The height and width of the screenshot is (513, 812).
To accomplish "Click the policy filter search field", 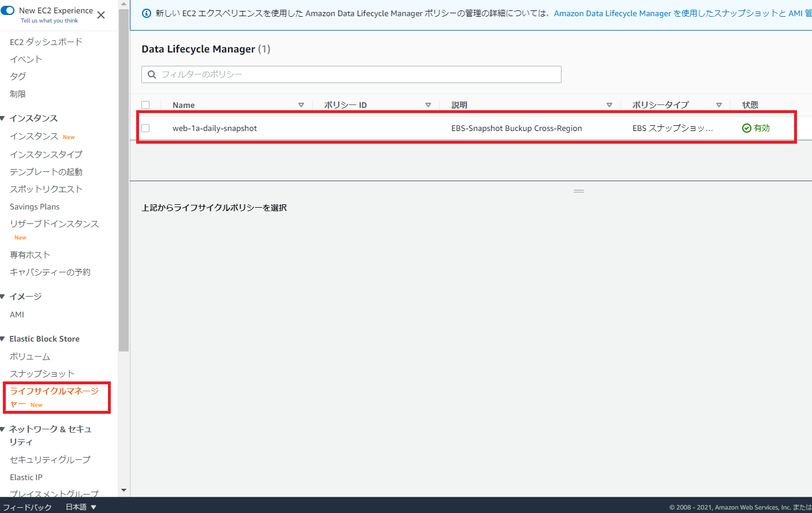I will click(351, 74).
